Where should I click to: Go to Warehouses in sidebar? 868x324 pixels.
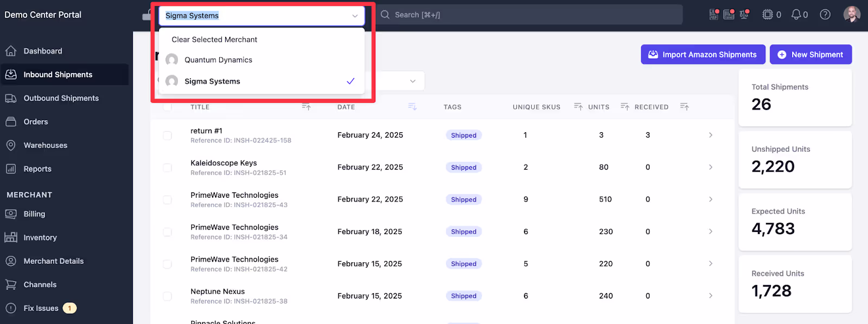coord(46,145)
